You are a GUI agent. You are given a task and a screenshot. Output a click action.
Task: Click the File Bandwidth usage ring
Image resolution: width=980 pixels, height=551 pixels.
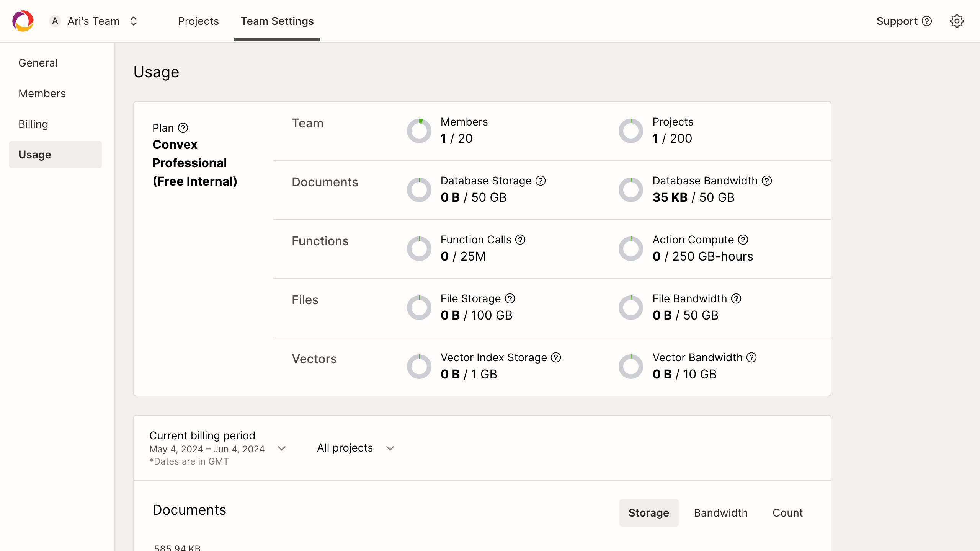tap(631, 308)
